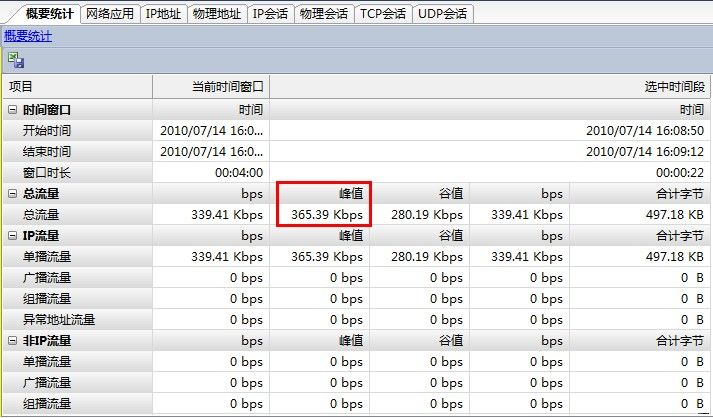Select the IP 广播流量 row label
Screen dimensions: 713x418
coord(47,278)
